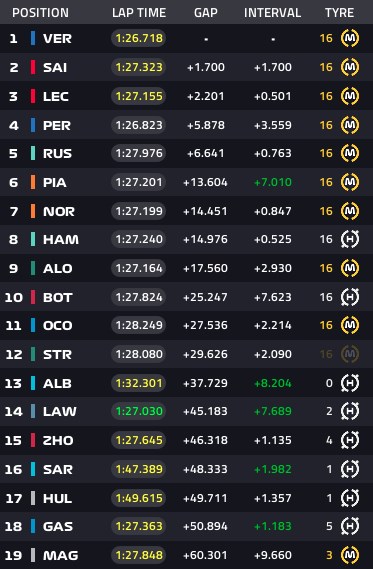
Task: Click Hamilton's hard tyre icon
Action: pyautogui.click(x=350, y=239)
